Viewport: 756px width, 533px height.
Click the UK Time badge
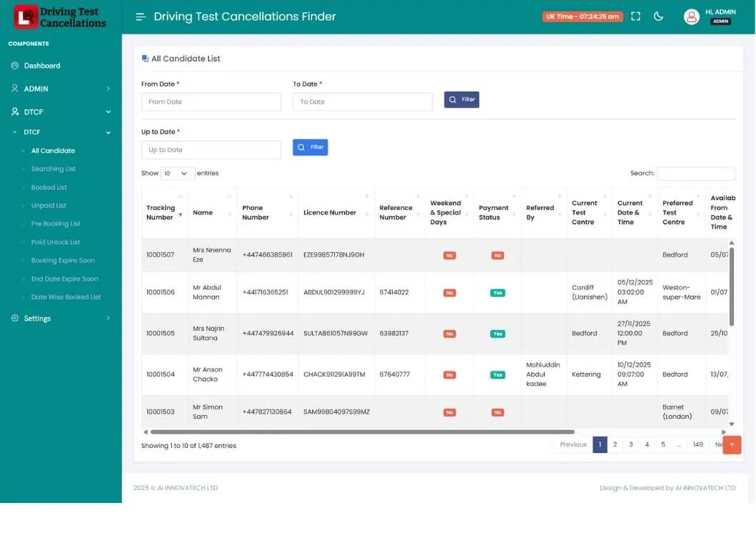(583, 16)
